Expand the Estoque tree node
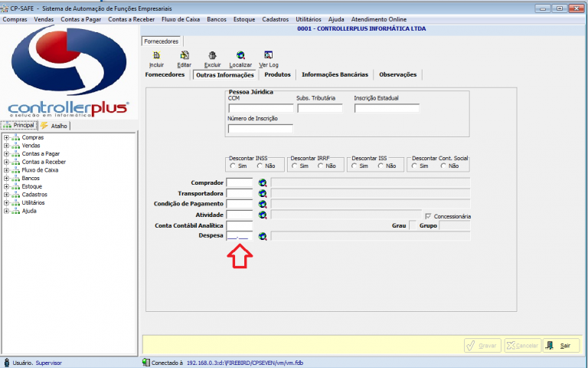 6,186
